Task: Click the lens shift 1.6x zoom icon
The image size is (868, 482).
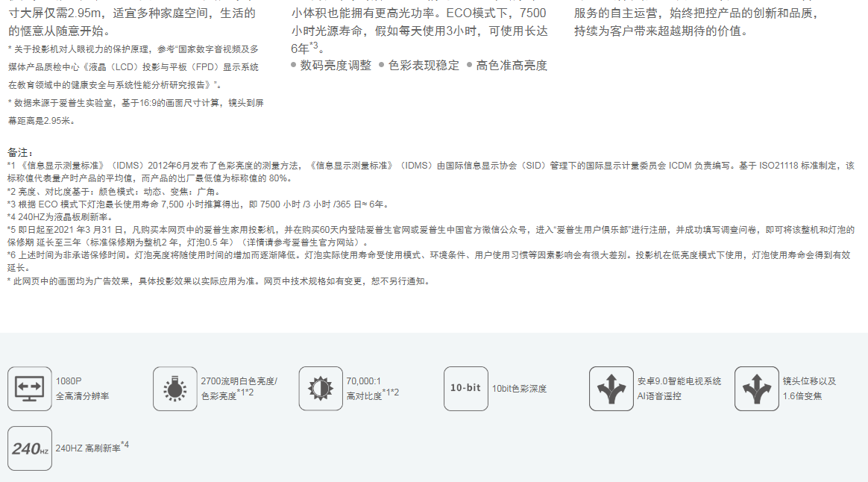Action: 756,389
